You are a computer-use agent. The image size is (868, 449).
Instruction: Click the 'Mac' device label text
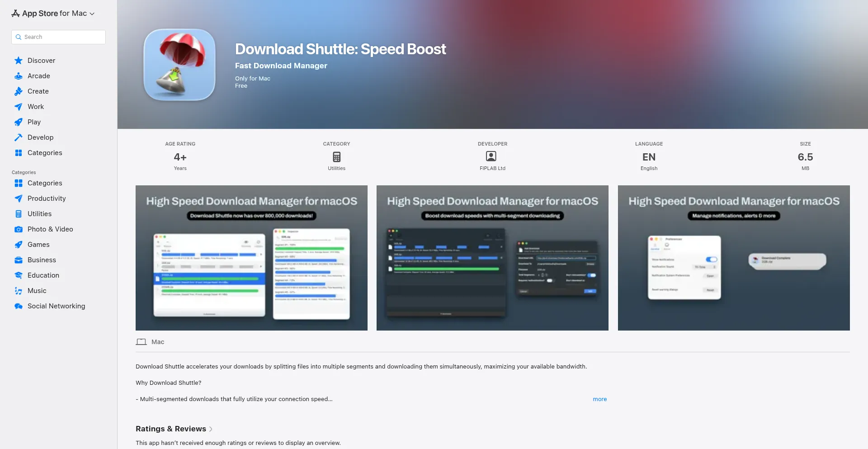tap(158, 342)
